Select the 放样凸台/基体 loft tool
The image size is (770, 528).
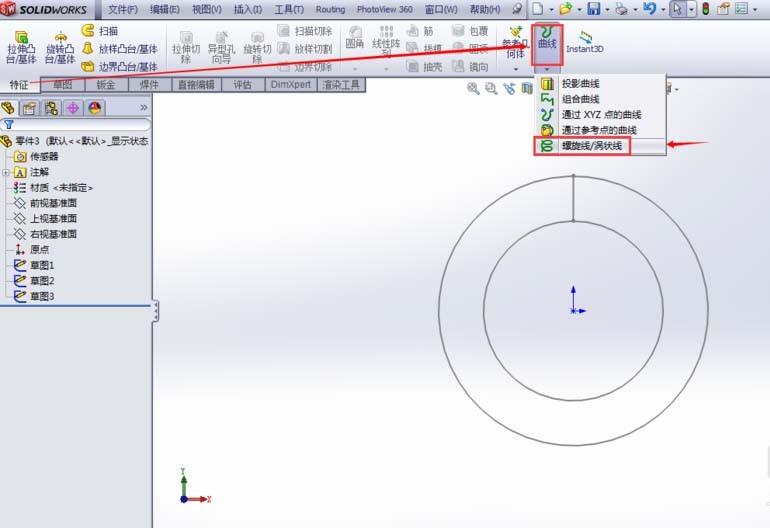pyautogui.click(x=120, y=49)
